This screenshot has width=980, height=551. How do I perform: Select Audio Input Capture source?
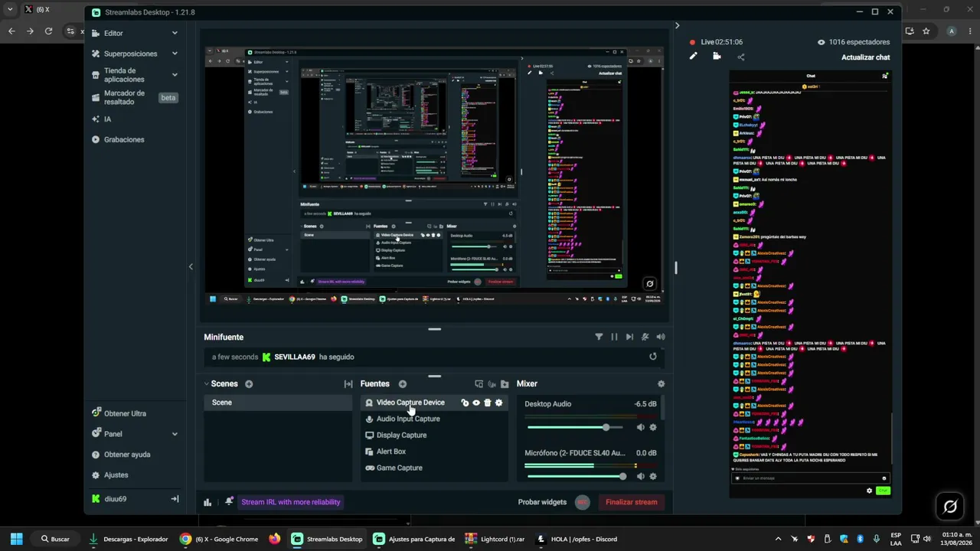pos(434,419)
